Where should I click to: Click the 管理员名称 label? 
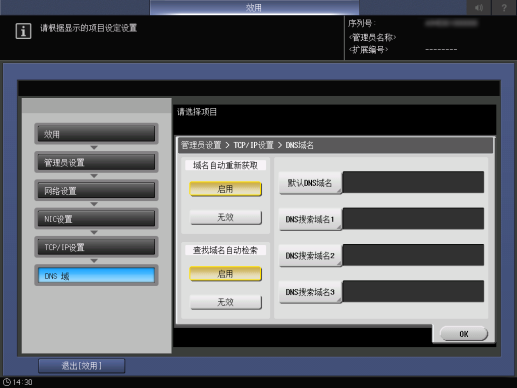(x=372, y=37)
